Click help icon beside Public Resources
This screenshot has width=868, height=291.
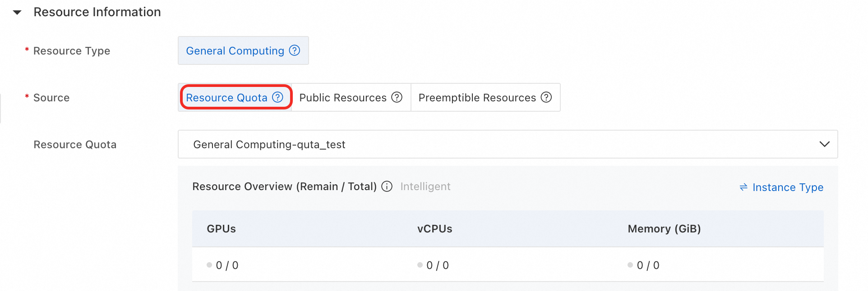coord(397,97)
